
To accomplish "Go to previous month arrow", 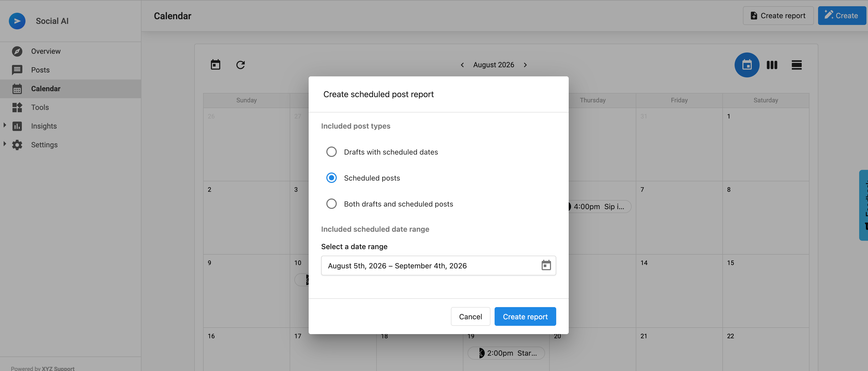I will click(x=462, y=65).
